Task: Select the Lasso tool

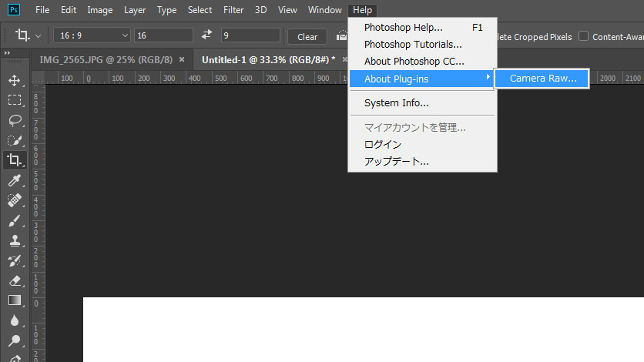Action: (15, 120)
